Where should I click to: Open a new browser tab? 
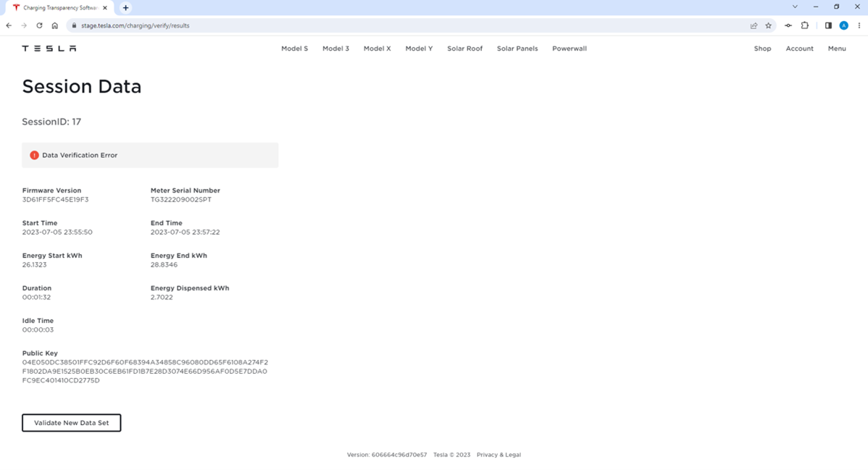coord(125,8)
